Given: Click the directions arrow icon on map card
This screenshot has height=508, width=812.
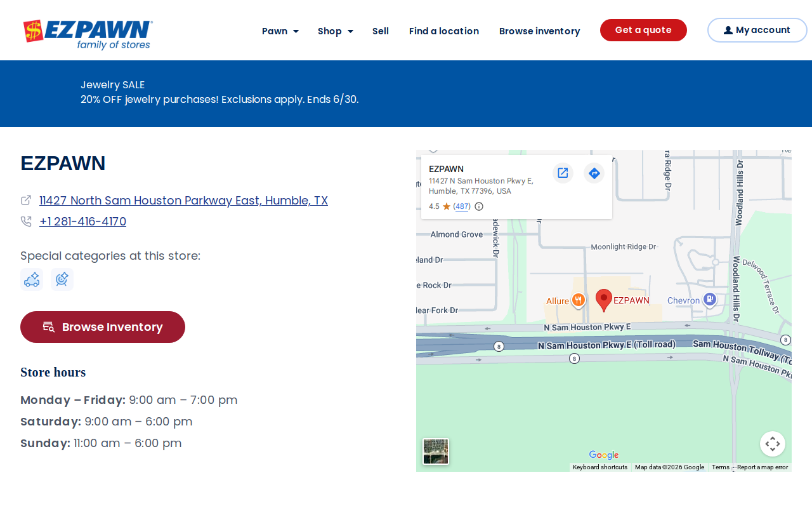Looking at the screenshot, I should coord(594,173).
